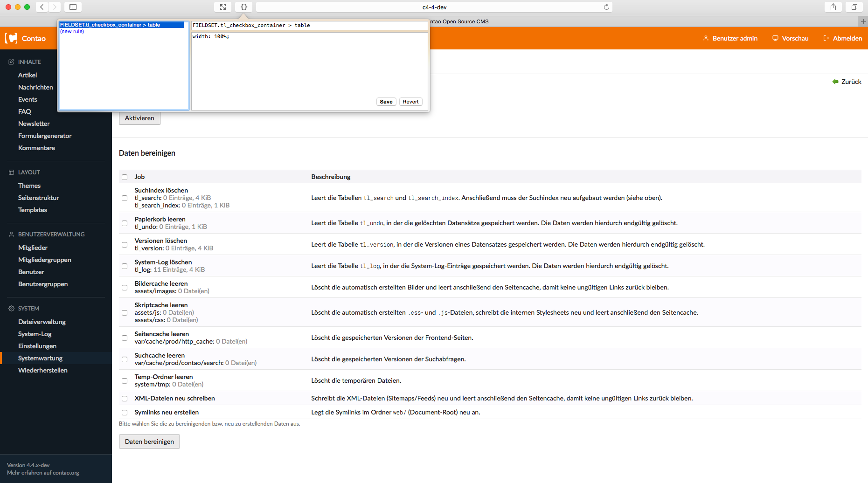This screenshot has width=868, height=483.
Task: Click the (new rule) entry
Action: tap(72, 31)
